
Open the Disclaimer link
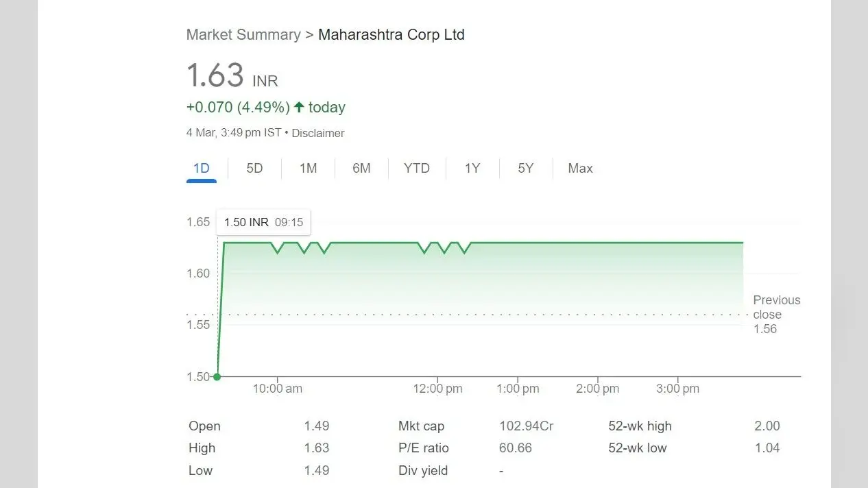[318, 133]
